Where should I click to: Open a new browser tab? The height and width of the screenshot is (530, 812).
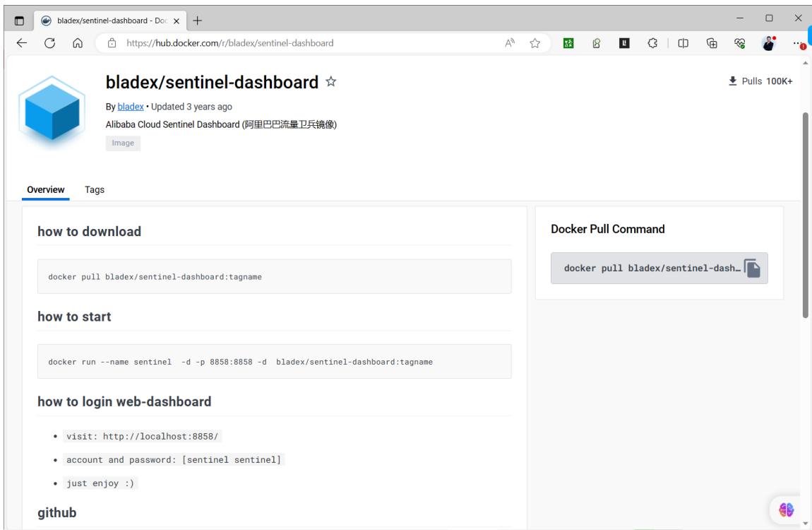[197, 20]
